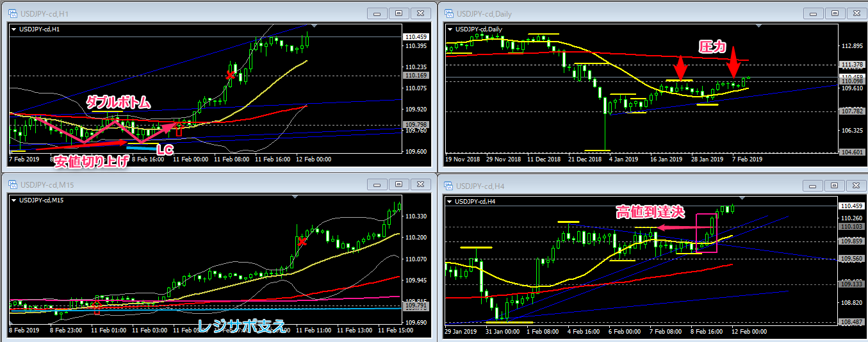This screenshot has width=868, height=342.
Task: Maximize the USDJPY-cd,Daily chart window
Action: point(835,13)
